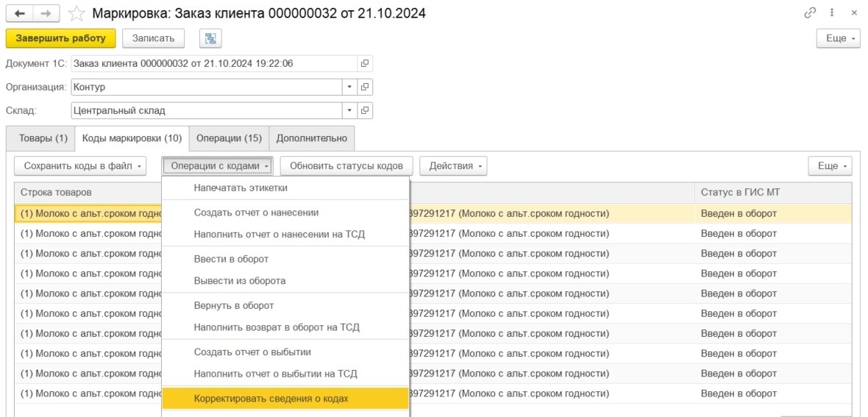
Task: Switch to the Товары (1) tab
Action: pyautogui.click(x=43, y=138)
